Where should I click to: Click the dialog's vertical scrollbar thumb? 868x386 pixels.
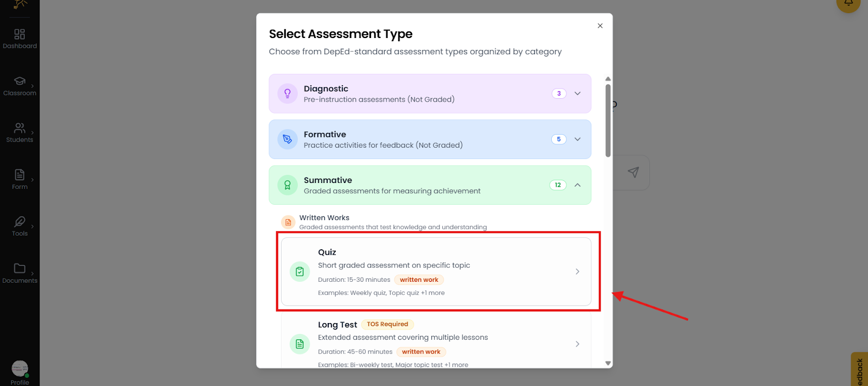click(x=608, y=119)
